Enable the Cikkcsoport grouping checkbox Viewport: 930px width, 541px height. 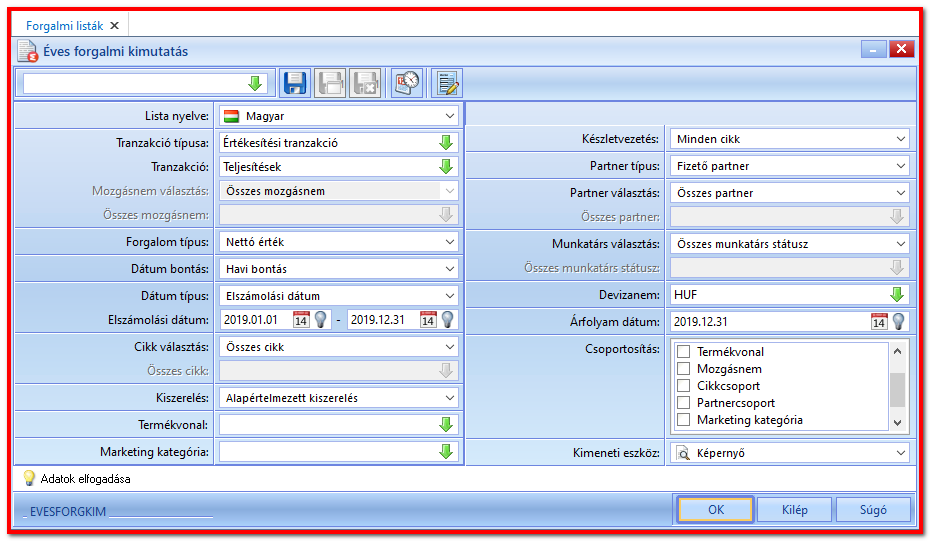click(684, 386)
